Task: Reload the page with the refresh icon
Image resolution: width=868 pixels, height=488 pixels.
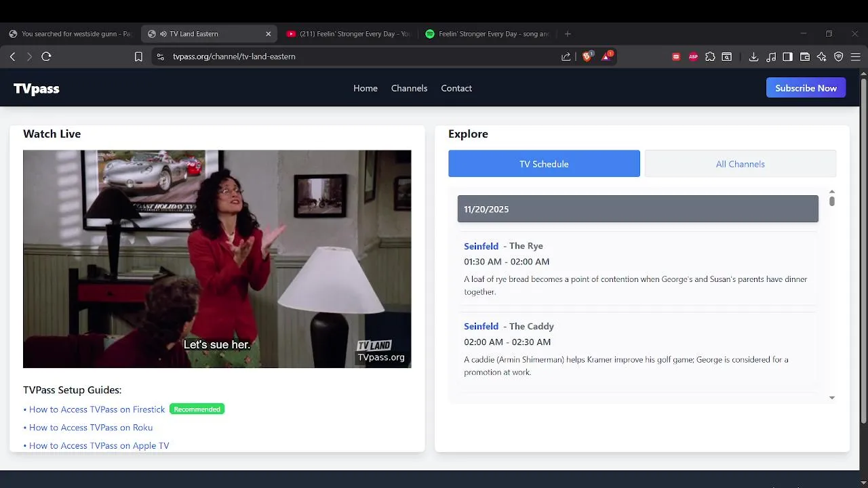Action: coord(46,57)
